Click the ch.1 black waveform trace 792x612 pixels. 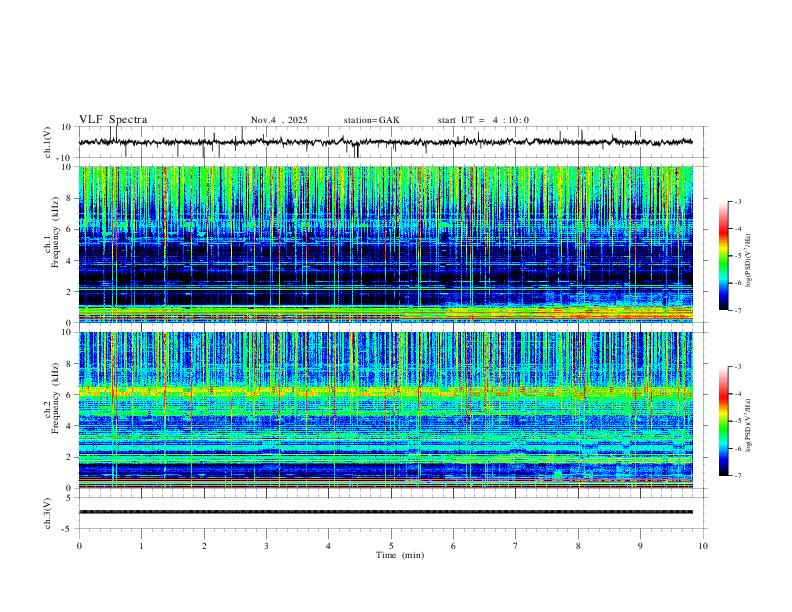click(x=386, y=142)
